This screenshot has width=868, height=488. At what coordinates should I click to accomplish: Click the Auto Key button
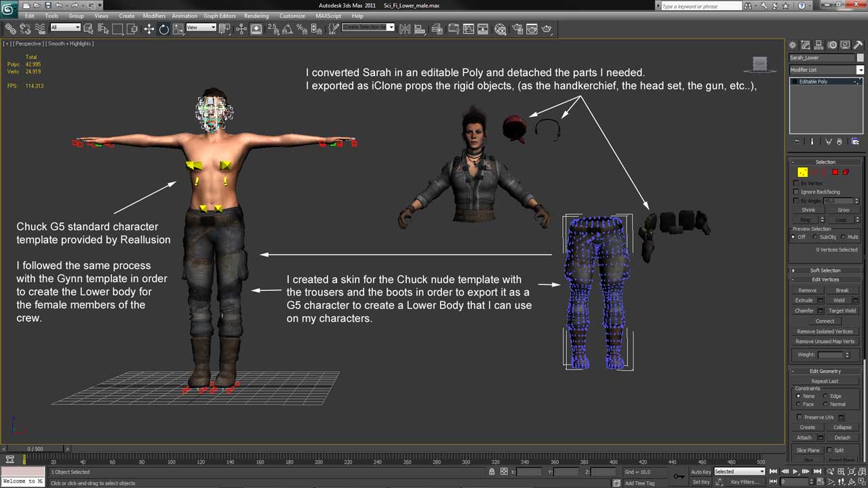(x=701, y=472)
